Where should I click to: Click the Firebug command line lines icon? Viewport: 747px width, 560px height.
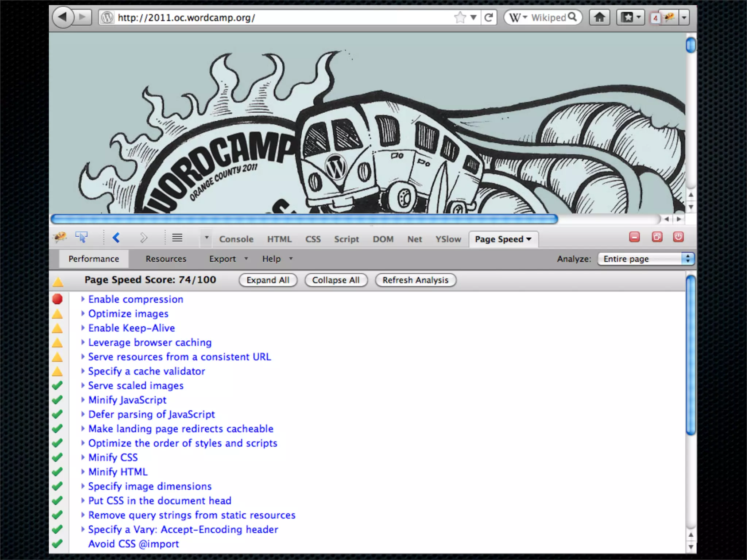point(177,238)
